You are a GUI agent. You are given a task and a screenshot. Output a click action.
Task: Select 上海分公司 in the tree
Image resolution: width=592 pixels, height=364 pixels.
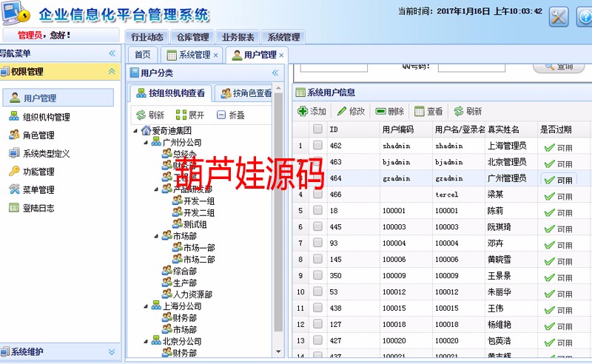[182, 306]
